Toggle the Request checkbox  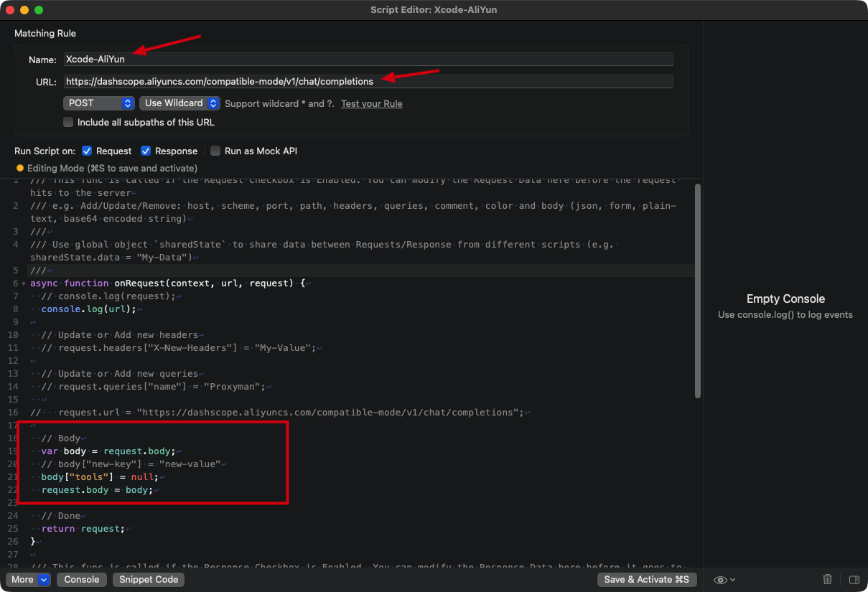[87, 151]
